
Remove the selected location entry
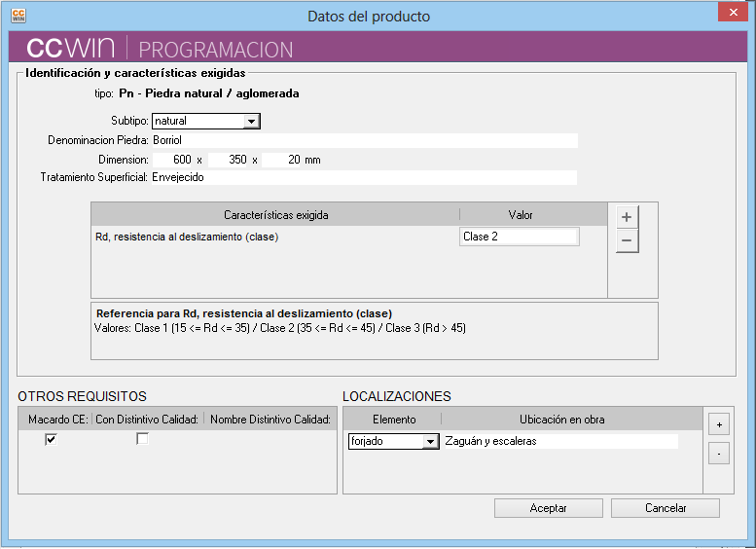point(718,453)
